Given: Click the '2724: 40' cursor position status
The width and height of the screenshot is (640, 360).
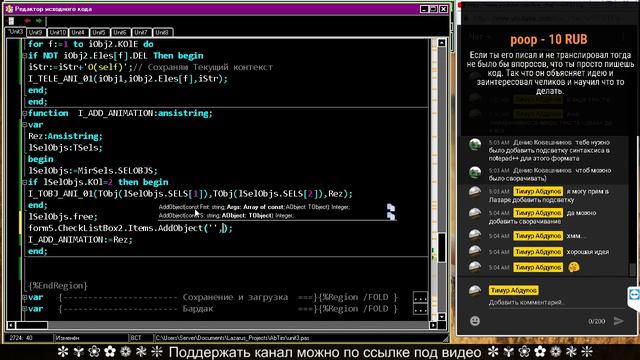Looking at the screenshot, I should (x=21, y=338).
